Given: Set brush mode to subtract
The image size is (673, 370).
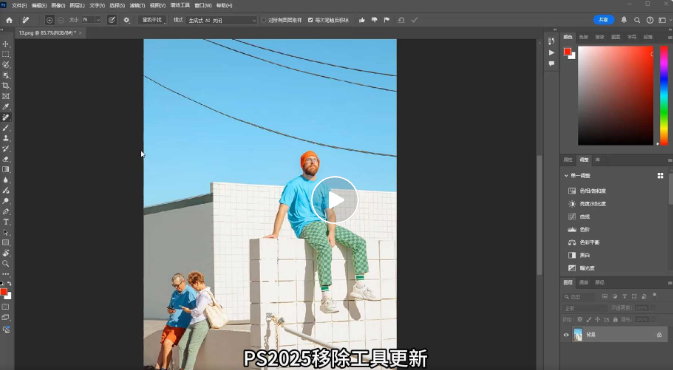Looking at the screenshot, I should tap(61, 20).
